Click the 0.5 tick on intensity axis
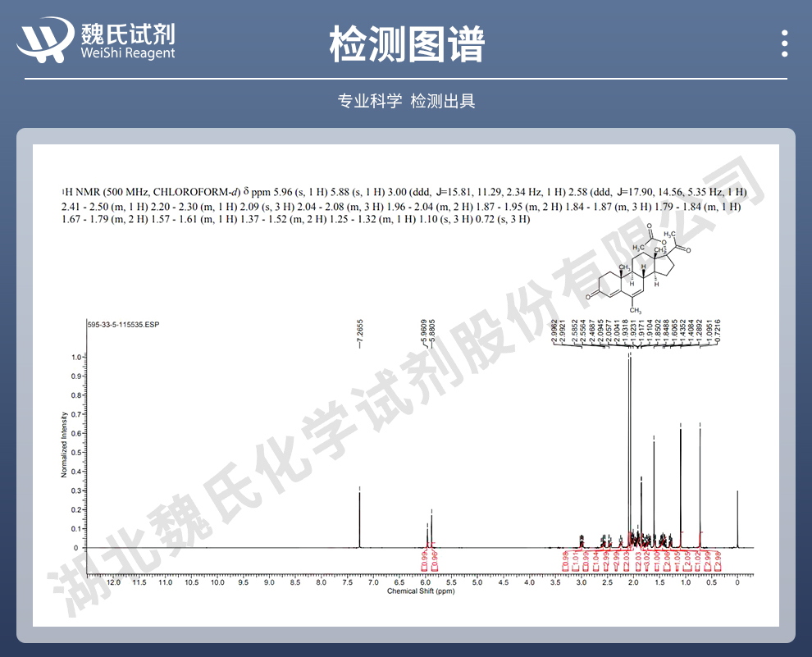Screen dimensions: 812x657 (x=75, y=453)
